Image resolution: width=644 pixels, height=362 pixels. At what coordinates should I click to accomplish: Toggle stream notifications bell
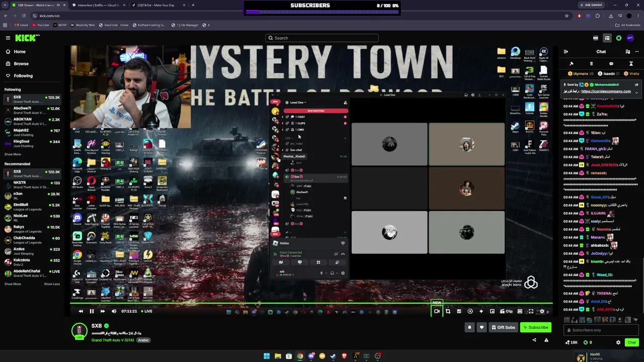(x=469, y=327)
